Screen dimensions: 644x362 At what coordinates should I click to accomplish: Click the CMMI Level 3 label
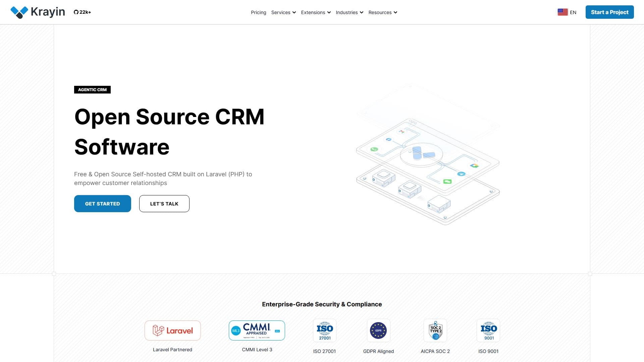coord(257,350)
